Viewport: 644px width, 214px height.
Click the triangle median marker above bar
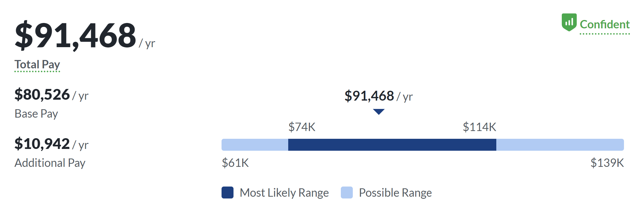pyautogui.click(x=379, y=112)
